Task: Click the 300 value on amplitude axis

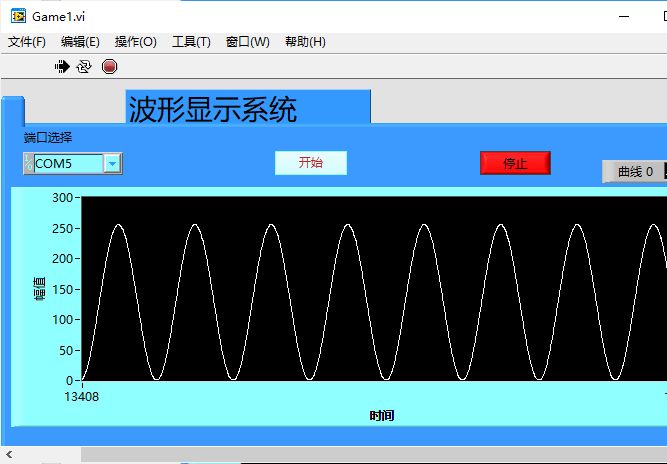Action: [63, 198]
